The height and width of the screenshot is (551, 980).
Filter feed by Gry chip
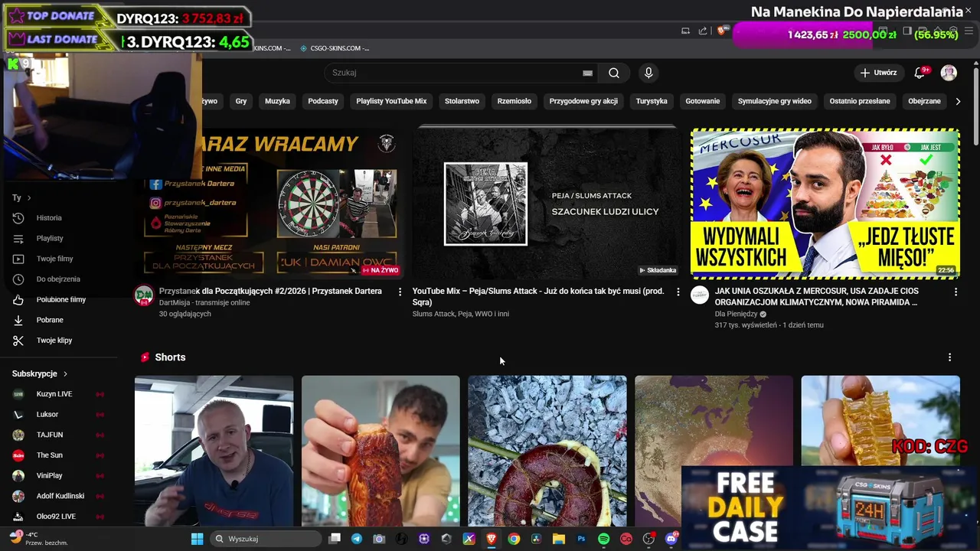point(241,101)
